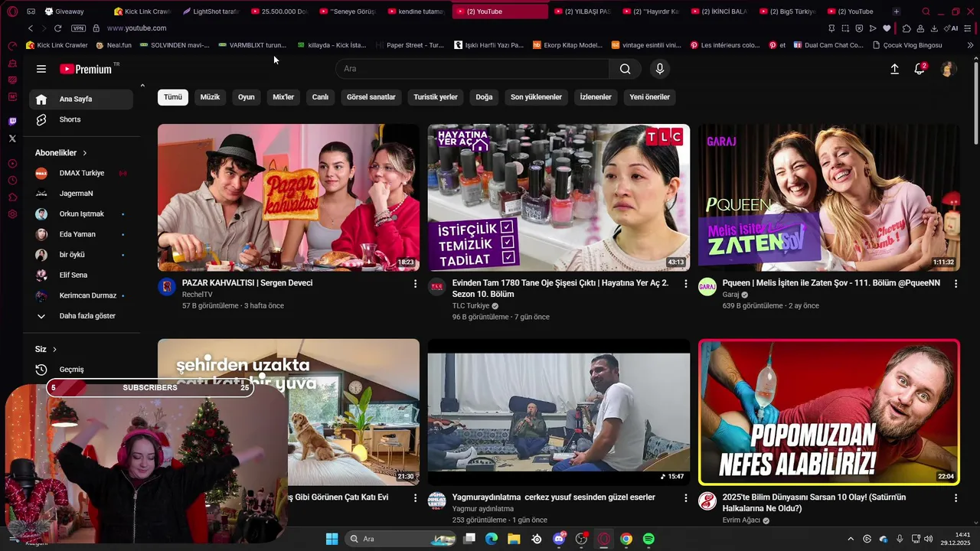Open Shorts in the YouTube sidebar

coord(82,119)
